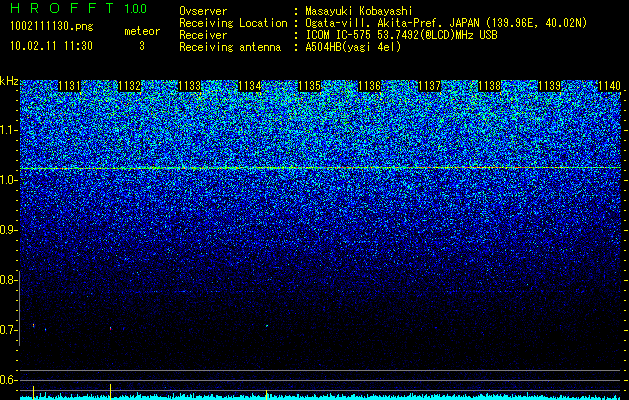Click the yellow carrier line near 1.02 kHz
Viewport: 629px width, 400px height.
[320, 168]
